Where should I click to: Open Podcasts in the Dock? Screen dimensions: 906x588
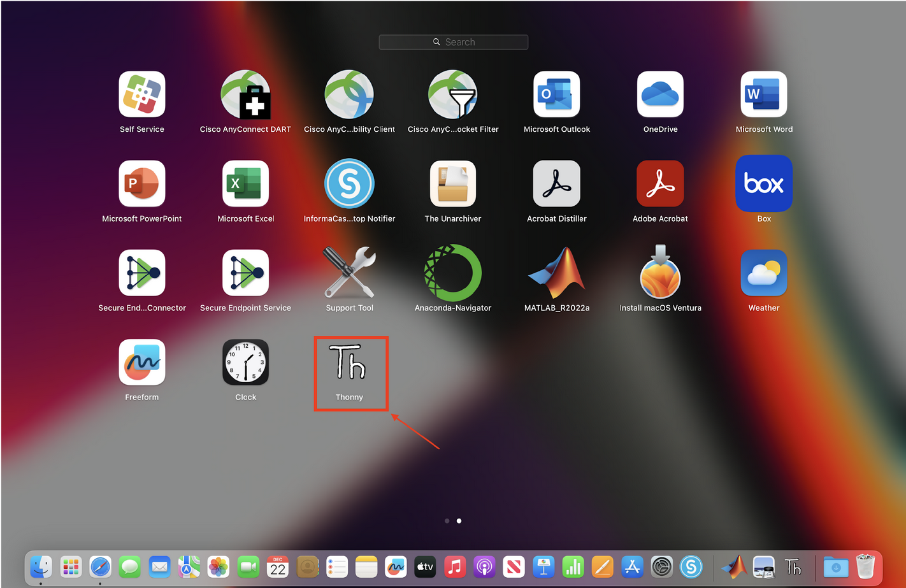tap(484, 566)
